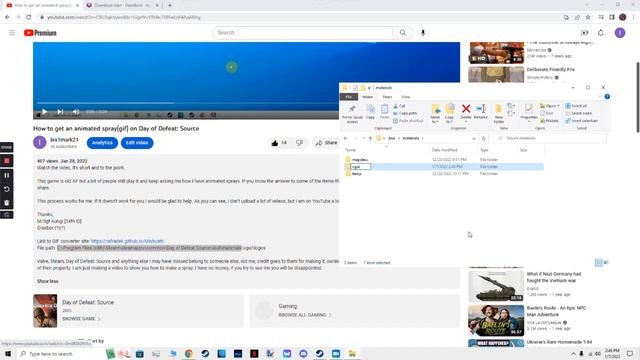Open Explorer help question mark icon
Image resolution: width=640 pixels, height=360 pixels.
click(x=607, y=97)
